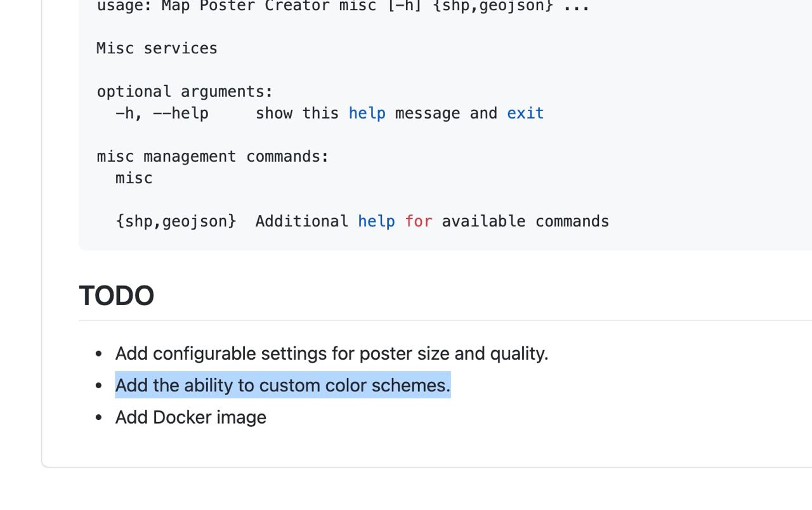Click the TODO section heading
This screenshot has height=510, width=812.
[x=116, y=296]
